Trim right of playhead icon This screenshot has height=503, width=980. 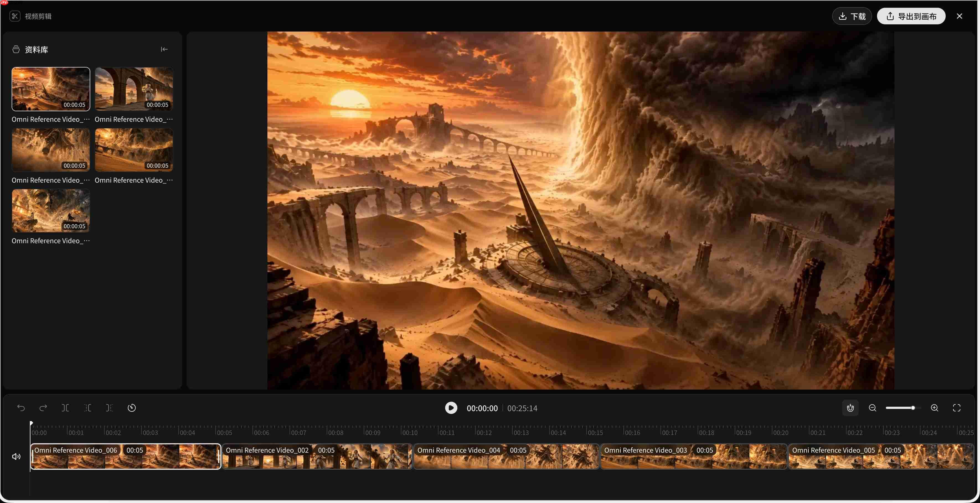pos(110,408)
